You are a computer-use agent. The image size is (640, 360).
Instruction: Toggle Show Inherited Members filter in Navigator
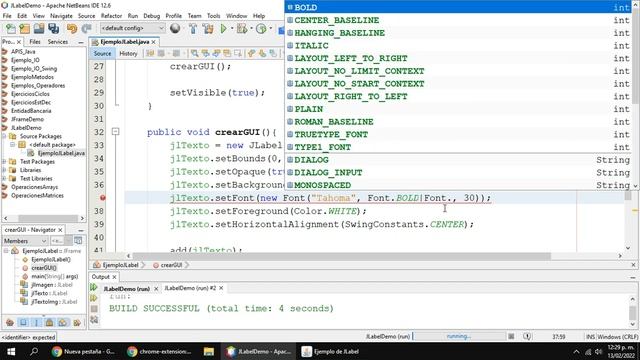10,322
